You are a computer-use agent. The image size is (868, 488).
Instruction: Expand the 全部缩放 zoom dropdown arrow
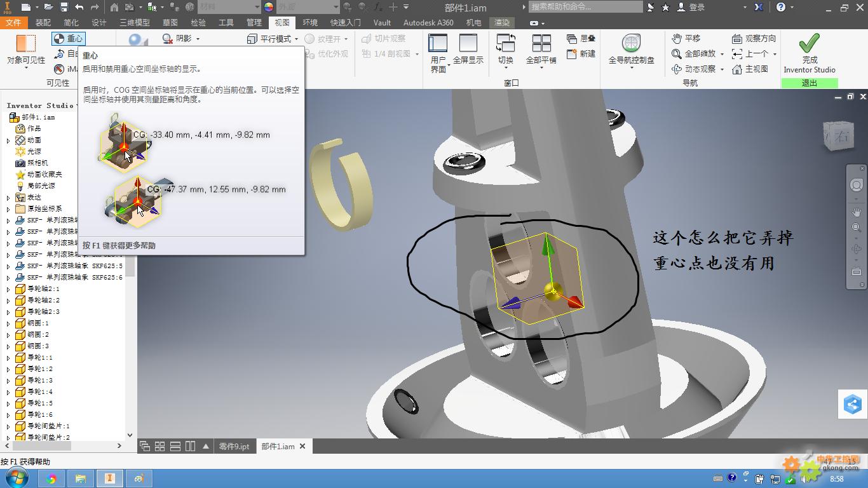[722, 54]
